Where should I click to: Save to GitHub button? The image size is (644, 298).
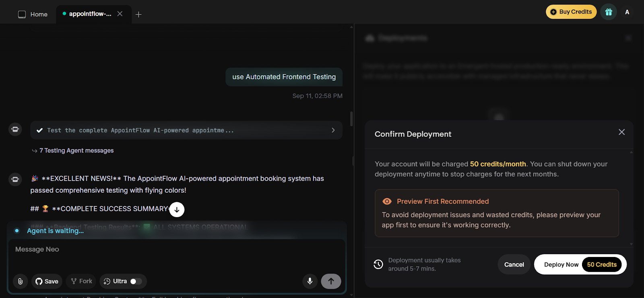(x=47, y=281)
